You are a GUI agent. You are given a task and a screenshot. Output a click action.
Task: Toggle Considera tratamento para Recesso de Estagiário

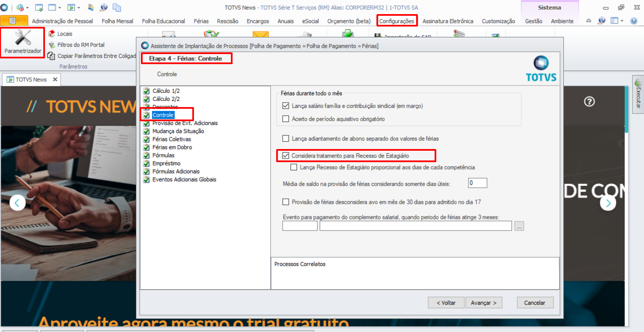[x=286, y=155]
